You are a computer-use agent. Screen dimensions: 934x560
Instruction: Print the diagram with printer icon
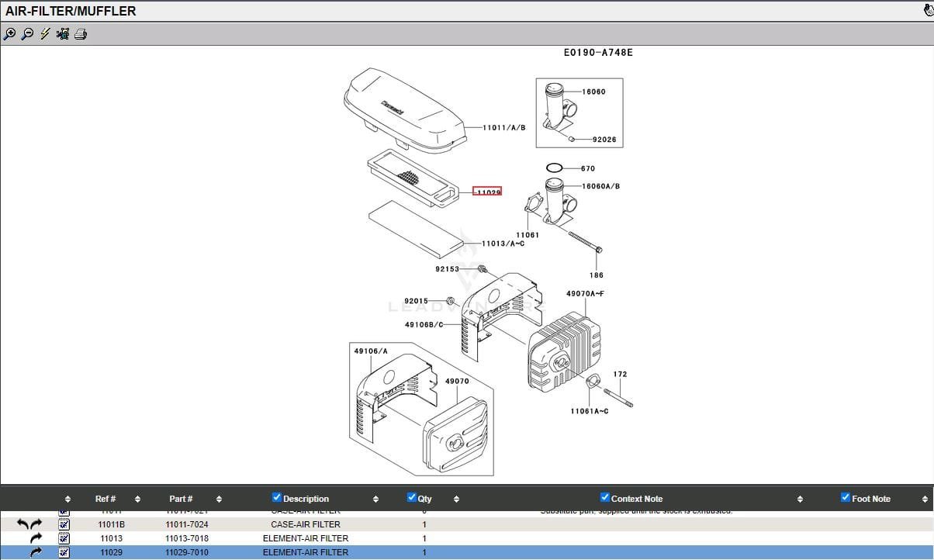click(81, 34)
